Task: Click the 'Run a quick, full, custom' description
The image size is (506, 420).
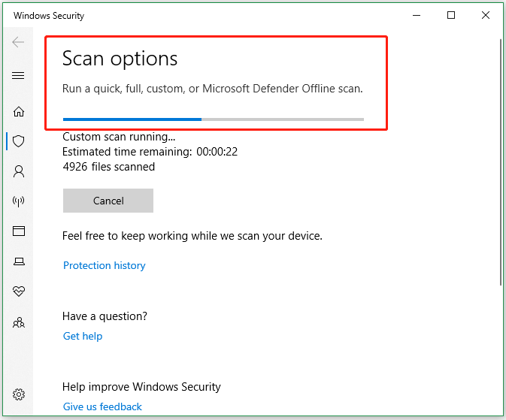Action: (x=213, y=89)
